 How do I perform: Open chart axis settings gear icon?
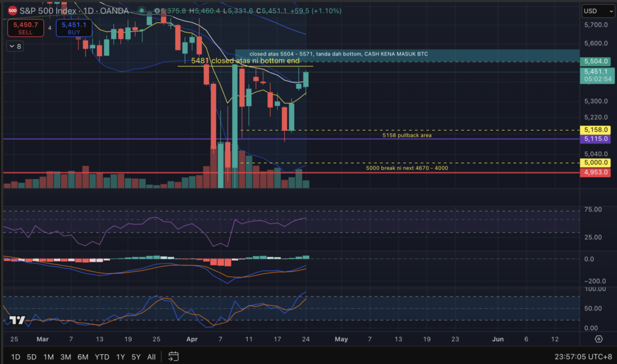point(598,339)
